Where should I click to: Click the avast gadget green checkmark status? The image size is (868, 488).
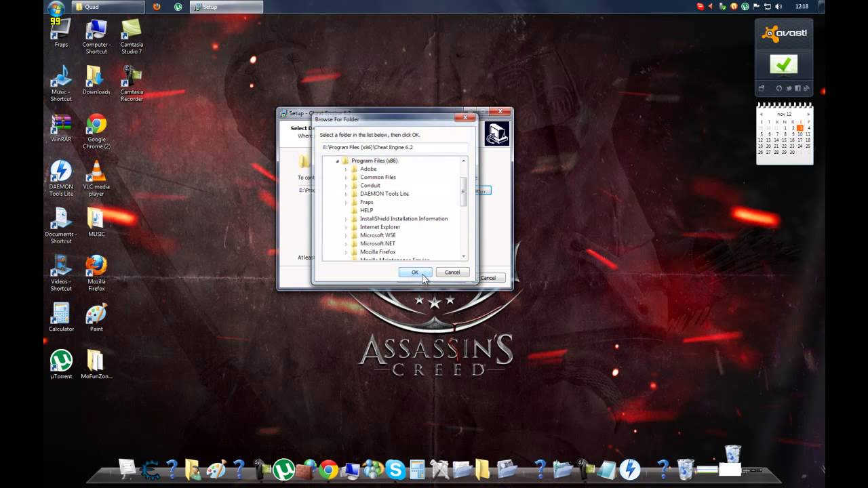[x=783, y=64]
